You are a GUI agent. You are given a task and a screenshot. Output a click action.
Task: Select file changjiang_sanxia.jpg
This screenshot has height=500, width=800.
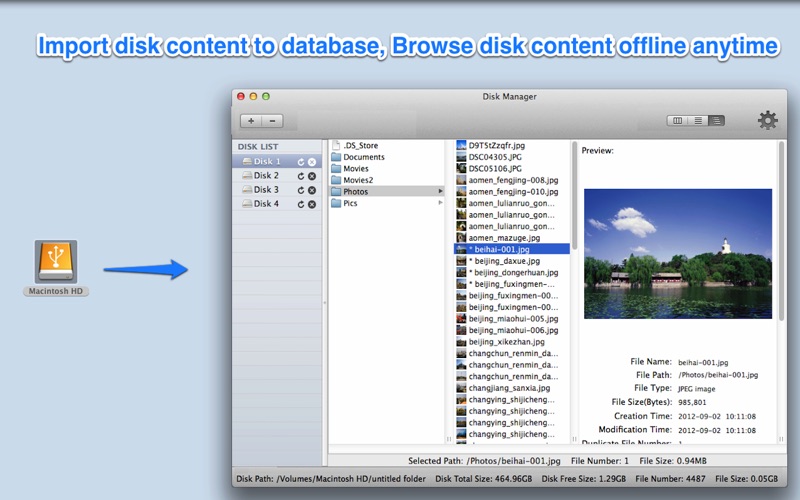(x=512, y=388)
